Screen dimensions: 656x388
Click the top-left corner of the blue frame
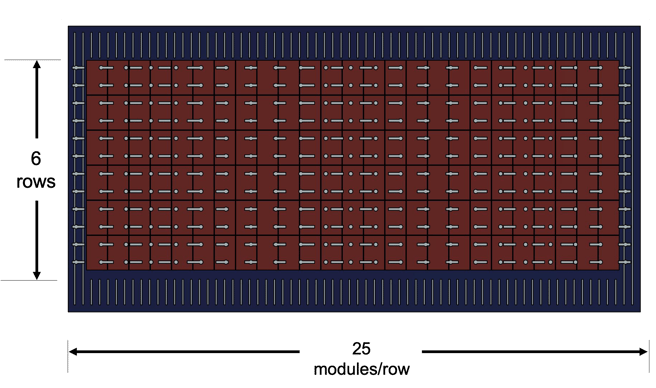coord(70,28)
